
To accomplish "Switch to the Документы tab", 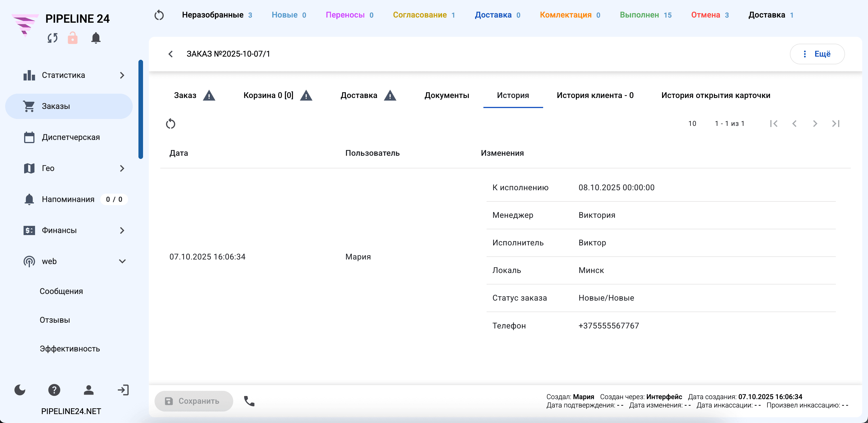I will (x=447, y=95).
